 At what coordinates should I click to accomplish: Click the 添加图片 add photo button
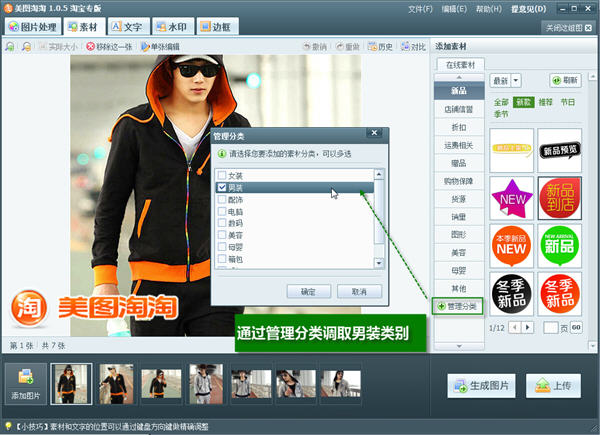(x=26, y=384)
